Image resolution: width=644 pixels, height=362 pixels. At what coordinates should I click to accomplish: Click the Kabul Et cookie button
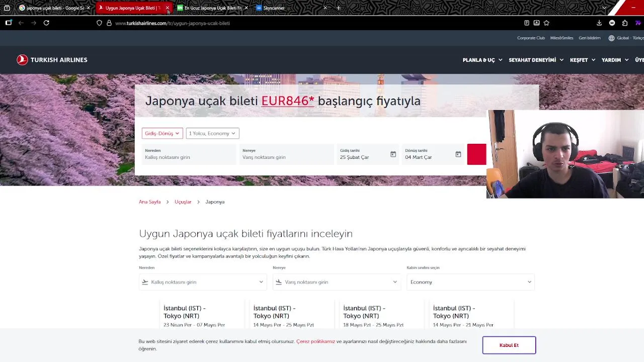pos(509,345)
